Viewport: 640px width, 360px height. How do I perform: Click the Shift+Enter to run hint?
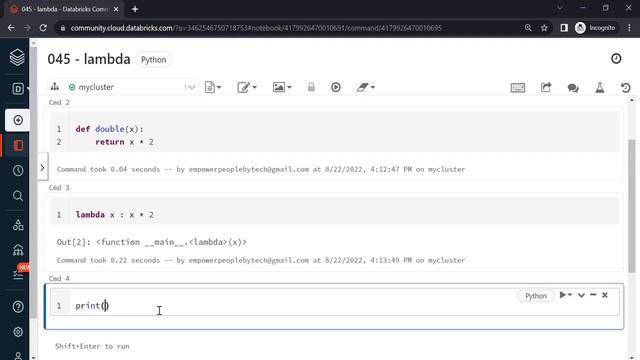coord(92,346)
